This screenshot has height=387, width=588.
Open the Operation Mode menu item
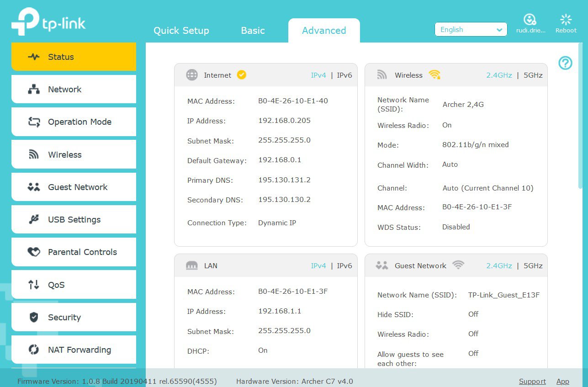pyautogui.click(x=74, y=122)
